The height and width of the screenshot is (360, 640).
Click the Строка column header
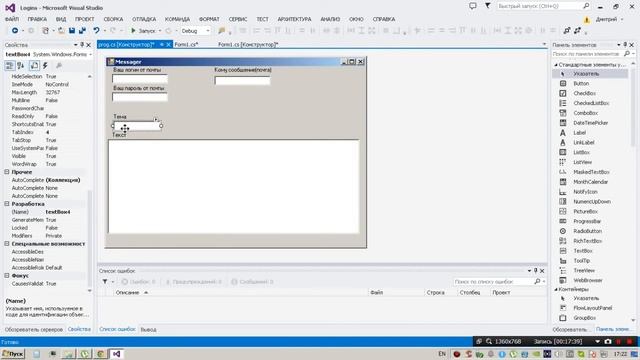point(436,293)
